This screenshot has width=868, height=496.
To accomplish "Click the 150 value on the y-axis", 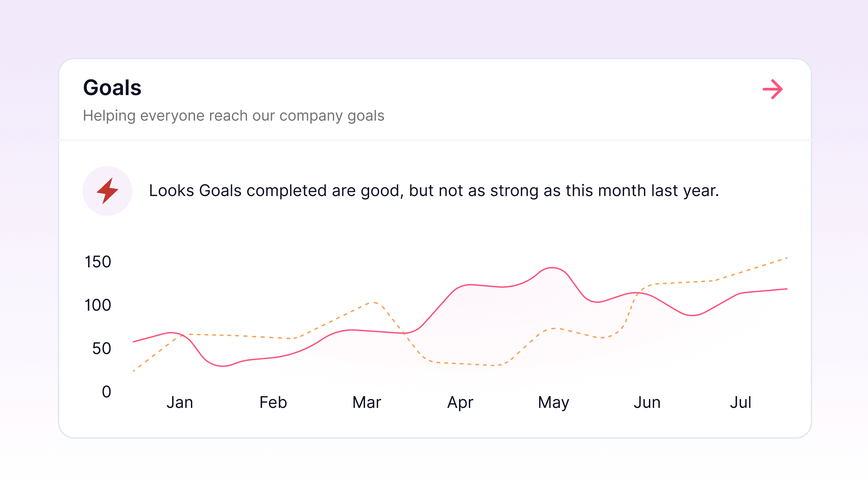I will [x=98, y=262].
